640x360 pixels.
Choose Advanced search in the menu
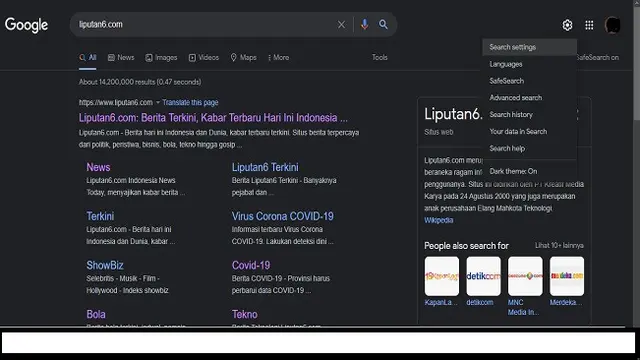[529, 98]
